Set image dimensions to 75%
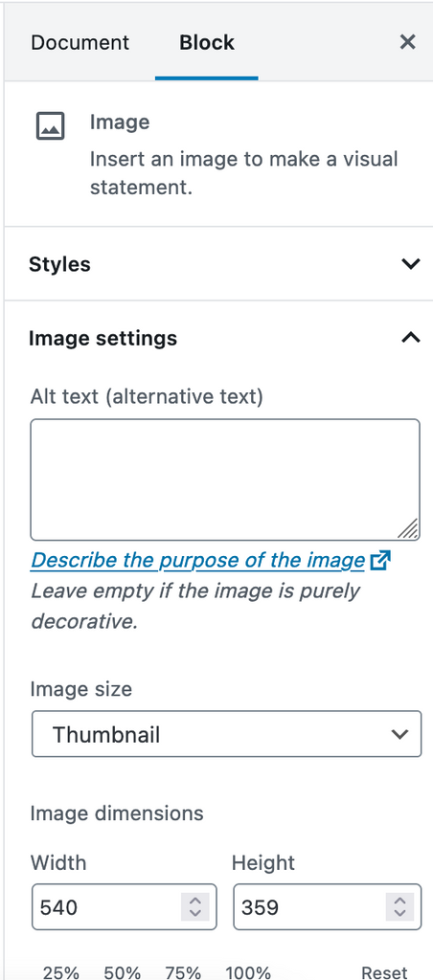This screenshot has height=980, width=433. click(x=183, y=972)
